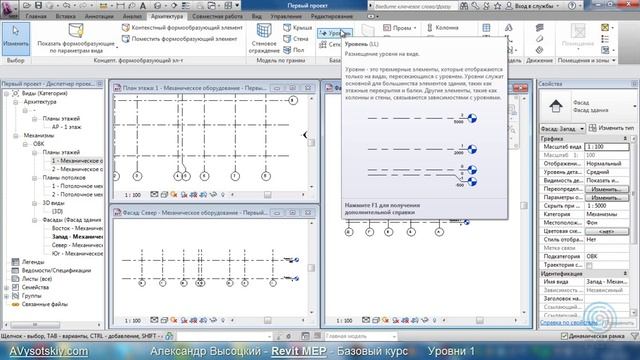Click the <нет> color scheme button
The image size is (640, 360).
coord(607,231)
